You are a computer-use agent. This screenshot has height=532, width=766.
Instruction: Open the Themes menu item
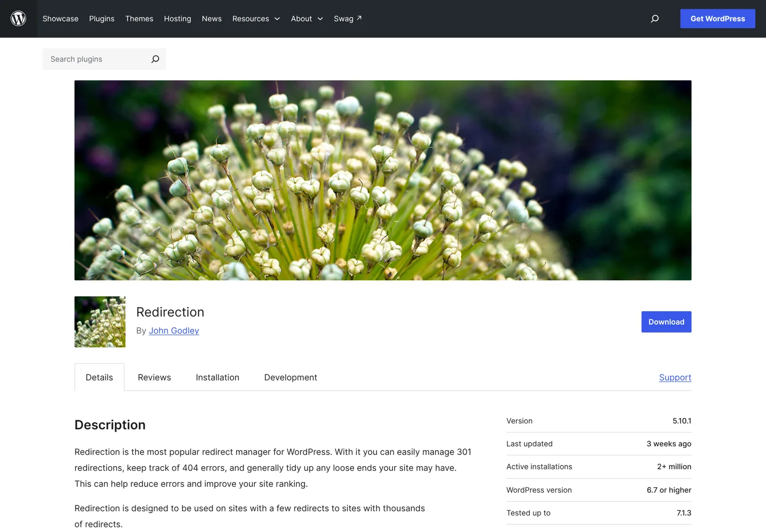click(x=139, y=19)
